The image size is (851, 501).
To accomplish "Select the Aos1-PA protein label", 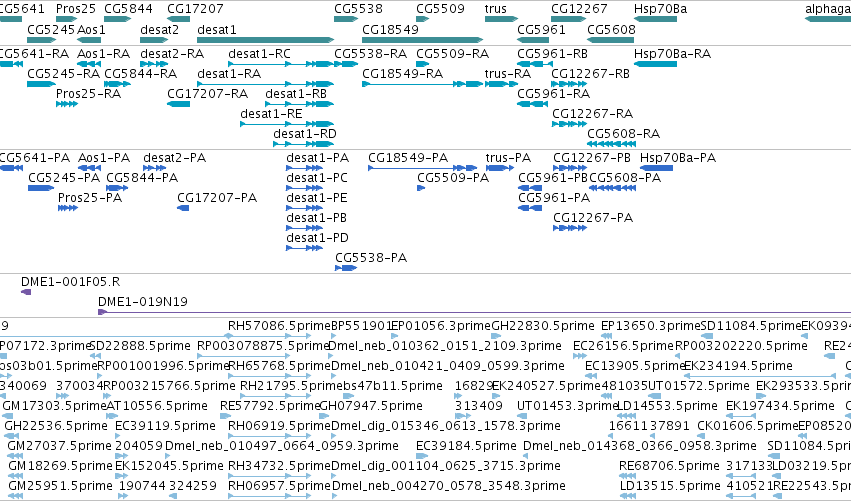I will coord(104,158).
